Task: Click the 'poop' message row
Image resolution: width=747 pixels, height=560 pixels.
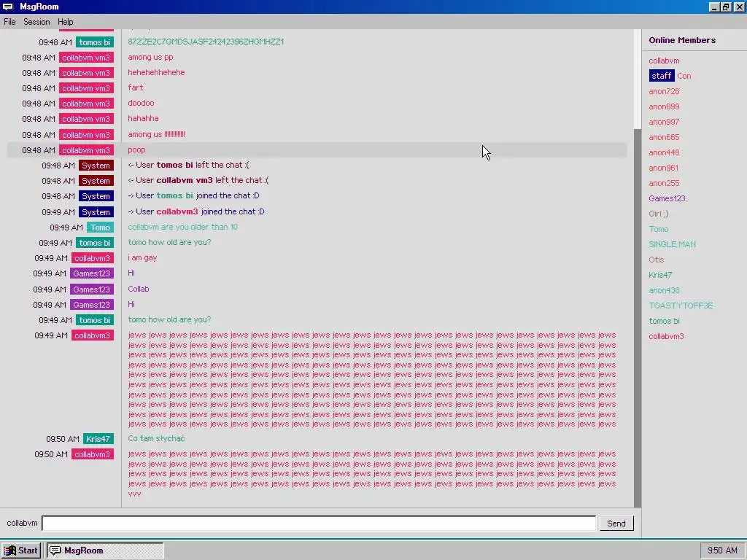Action: (317, 150)
